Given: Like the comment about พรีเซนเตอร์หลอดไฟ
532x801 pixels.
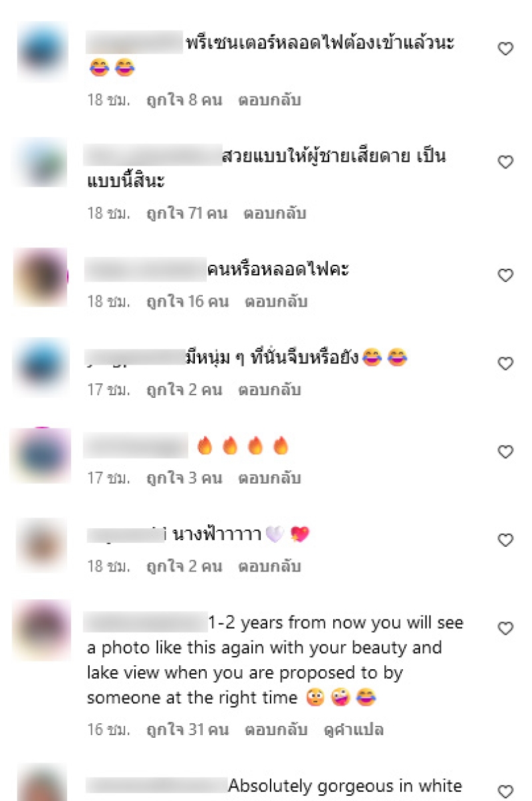Looking at the screenshot, I should click(506, 49).
